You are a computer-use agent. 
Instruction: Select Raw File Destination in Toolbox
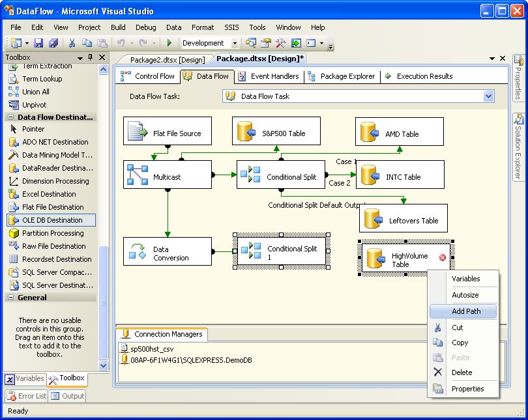[48, 246]
